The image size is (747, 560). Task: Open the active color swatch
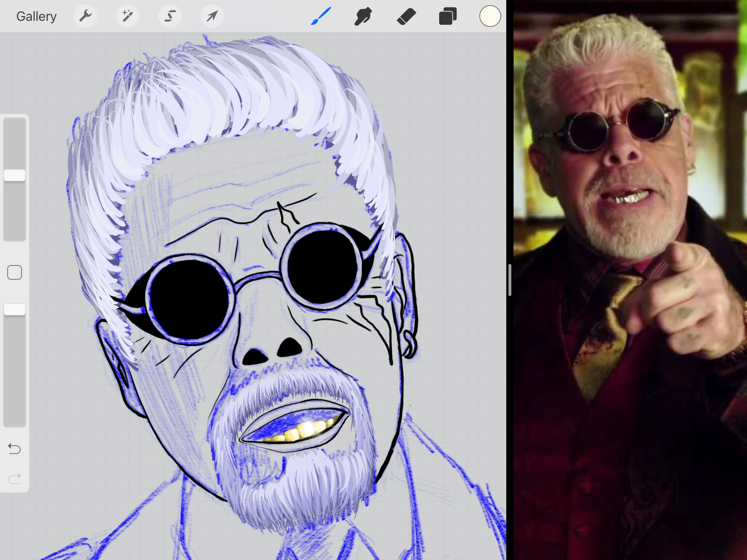(x=490, y=16)
